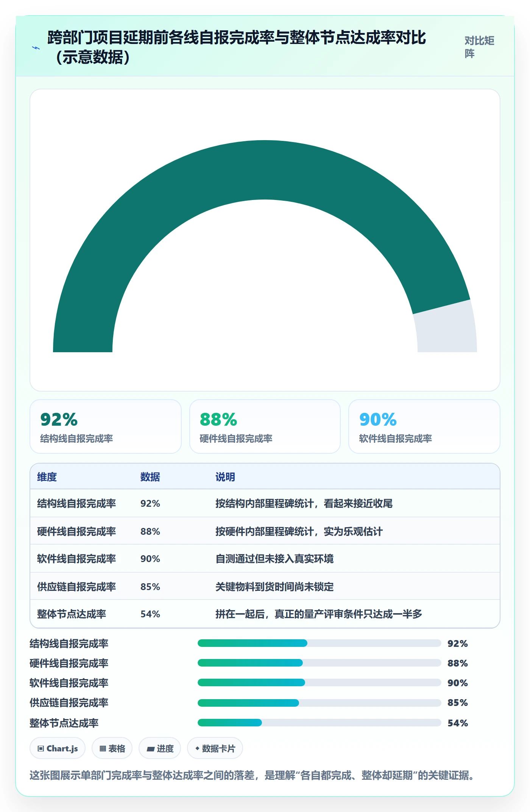Click the 54% value beside the progress bar
Image resolution: width=530 pixels, height=812 pixels.
[458, 723]
